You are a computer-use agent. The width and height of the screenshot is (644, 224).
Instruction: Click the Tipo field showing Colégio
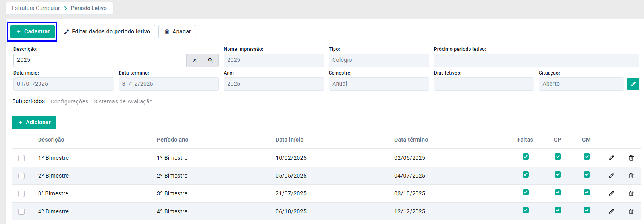point(379,60)
